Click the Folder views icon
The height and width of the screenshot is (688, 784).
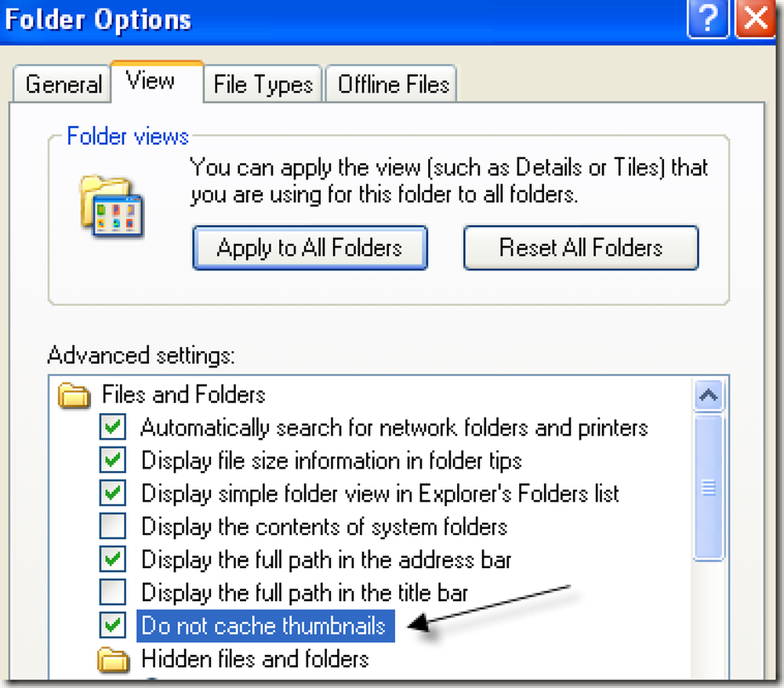pos(111,206)
